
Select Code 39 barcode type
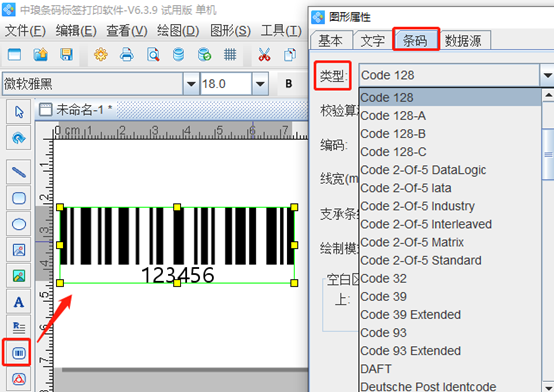[450, 297]
